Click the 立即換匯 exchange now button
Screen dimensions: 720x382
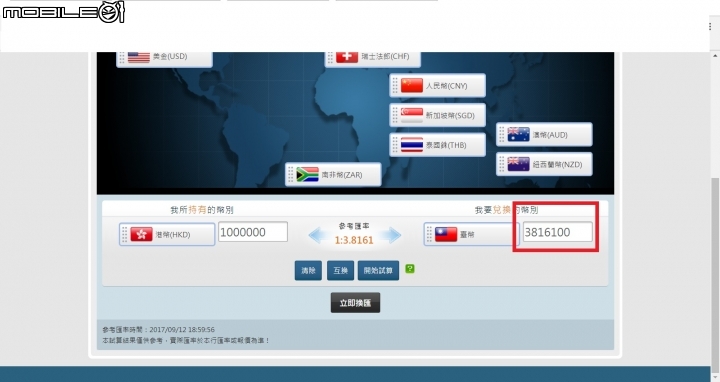(355, 303)
